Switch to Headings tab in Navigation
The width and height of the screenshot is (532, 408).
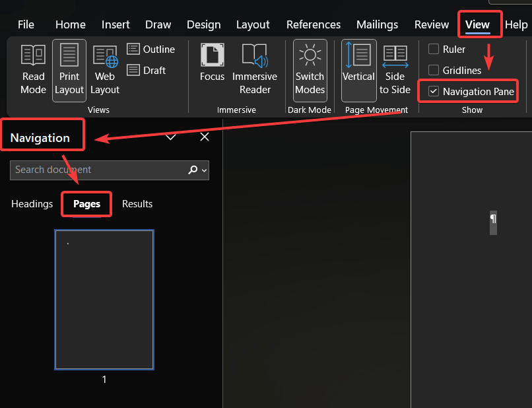tap(32, 203)
